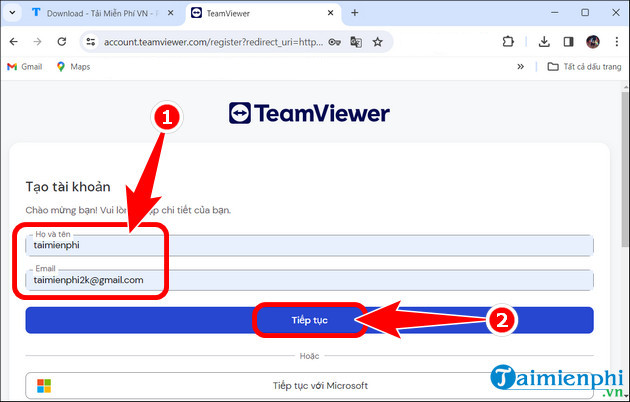This screenshot has height=402, width=630.
Task: Click the TeamViewer logo
Action: click(309, 113)
